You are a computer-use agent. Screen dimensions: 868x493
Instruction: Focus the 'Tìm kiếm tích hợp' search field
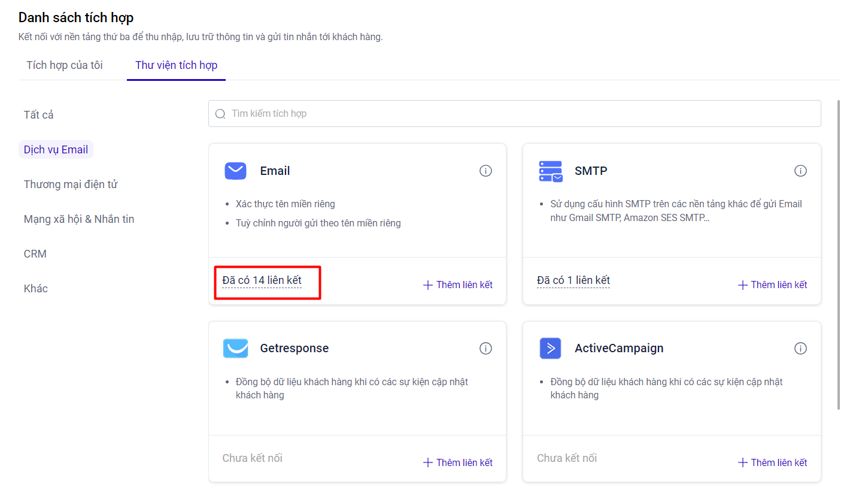pos(515,113)
